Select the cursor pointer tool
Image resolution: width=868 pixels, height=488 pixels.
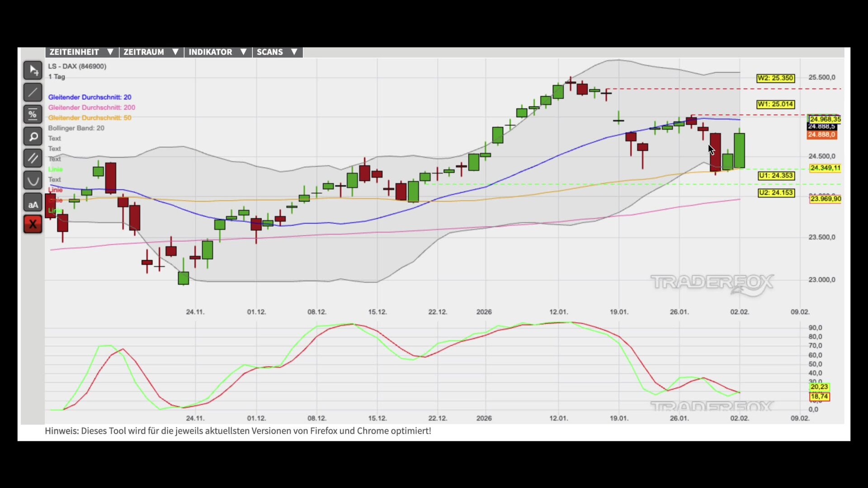33,70
